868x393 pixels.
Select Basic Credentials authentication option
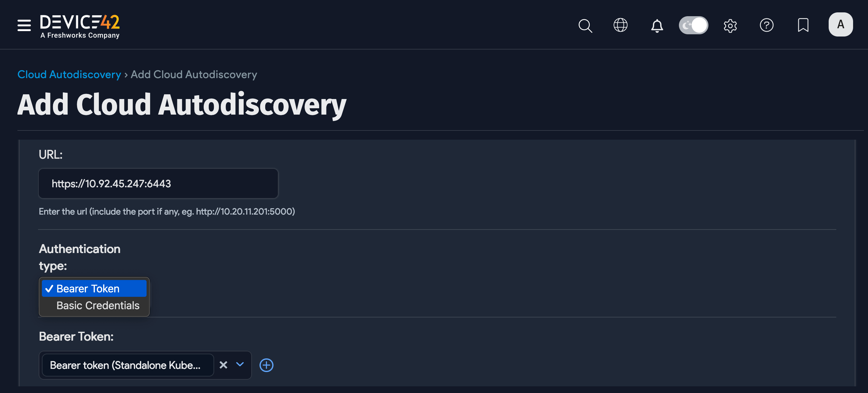point(98,305)
